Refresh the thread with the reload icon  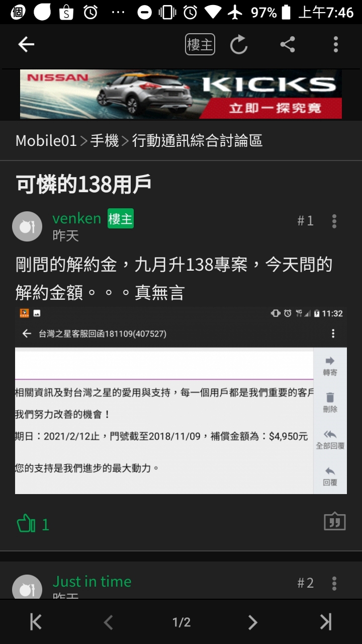point(239,45)
